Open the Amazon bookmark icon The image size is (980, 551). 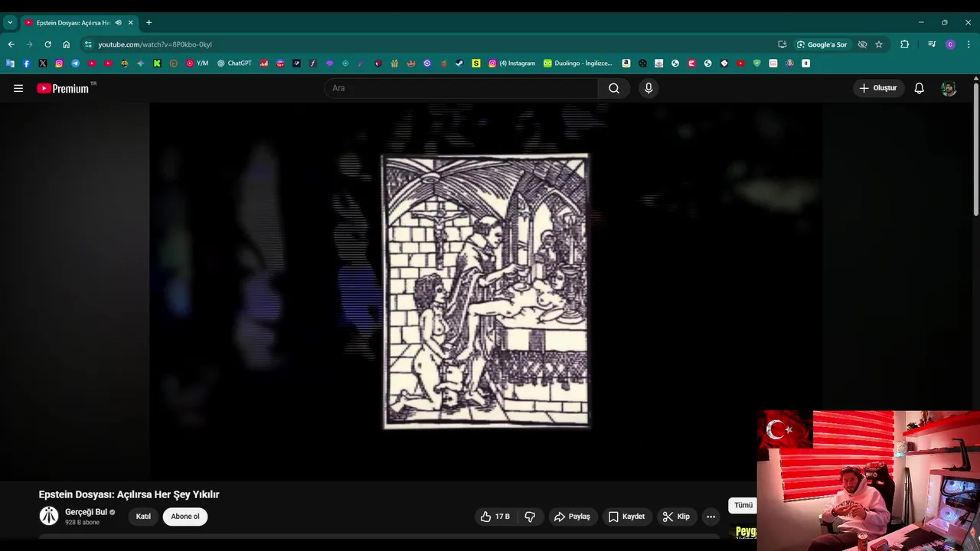point(626,64)
